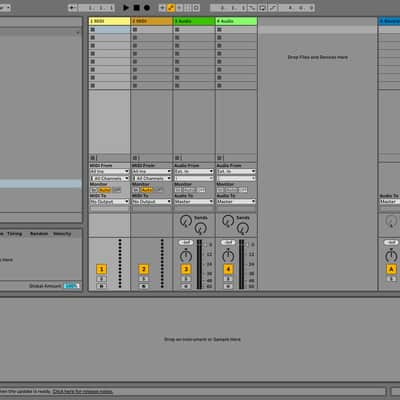Select the yellow track 1 MIDI header
Viewport: 400px width, 400px height.
[109, 21]
